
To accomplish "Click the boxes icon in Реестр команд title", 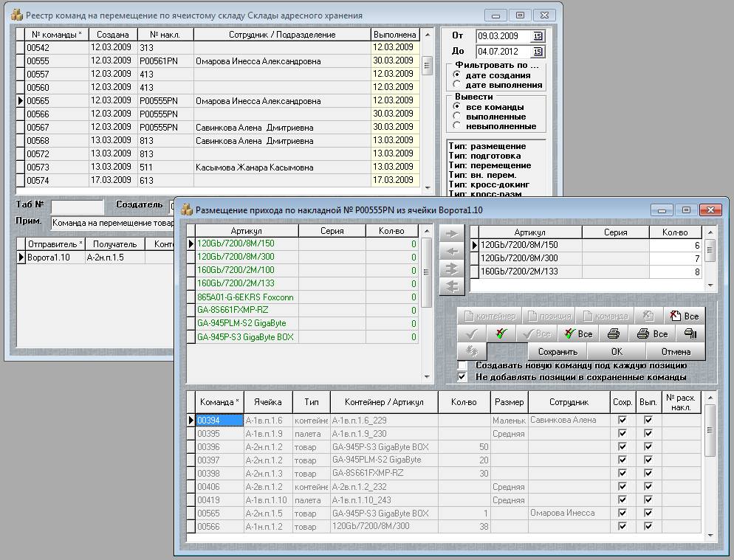I will [17, 15].
